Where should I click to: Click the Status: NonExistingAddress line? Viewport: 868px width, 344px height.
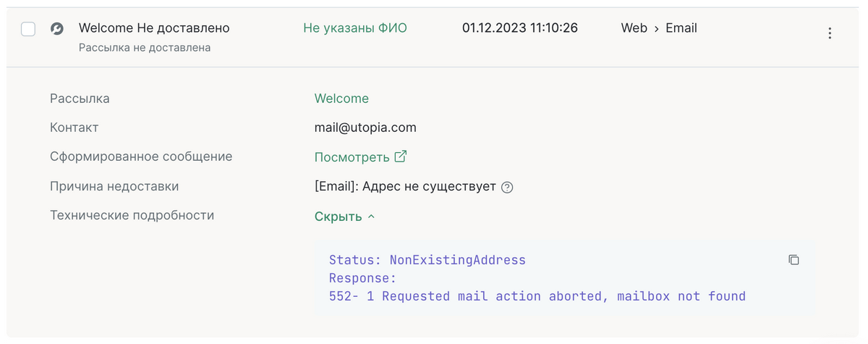coord(427,259)
